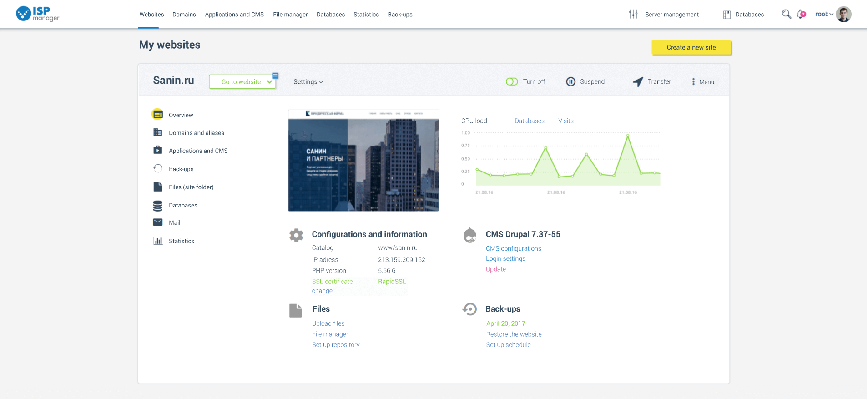Click the ISP manager logo
Screen dimensions: 868x399
[x=38, y=14]
